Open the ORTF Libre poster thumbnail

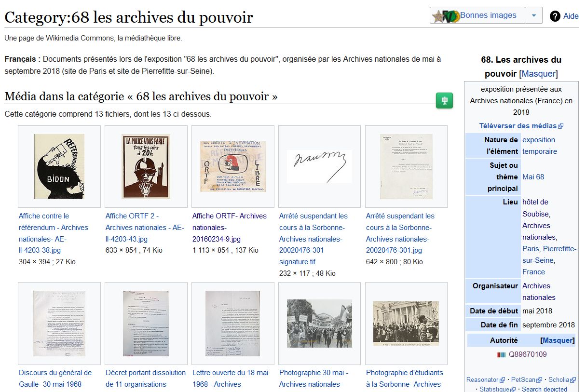coord(233,166)
